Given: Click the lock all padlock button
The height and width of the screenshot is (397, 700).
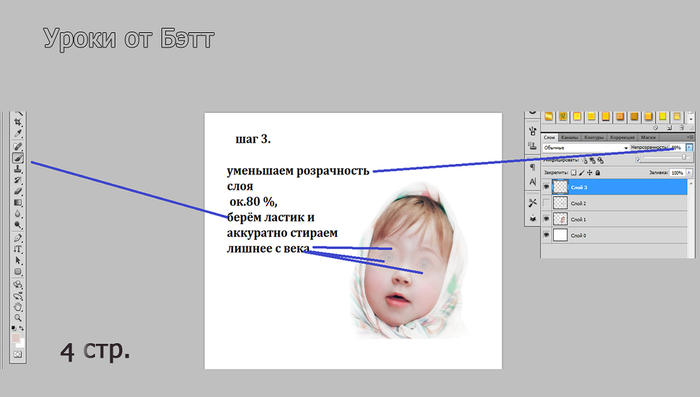Looking at the screenshot, I should tap(598, 172).
